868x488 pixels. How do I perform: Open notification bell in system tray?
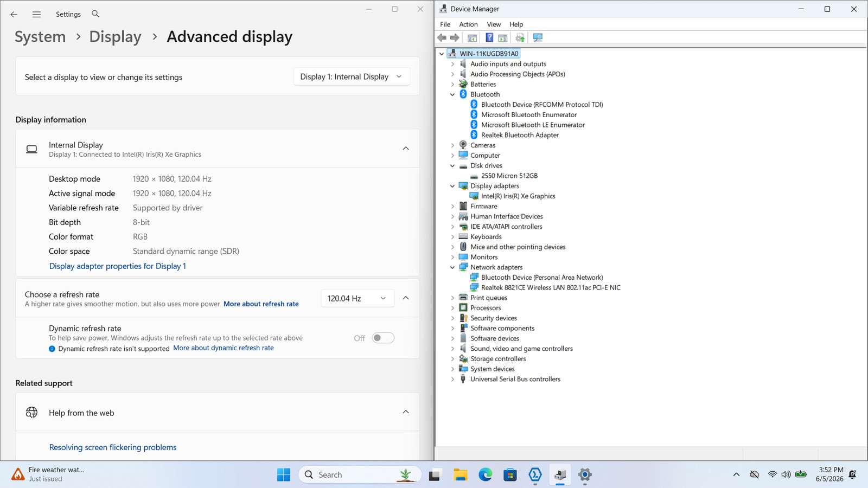[x=853, y=474]
